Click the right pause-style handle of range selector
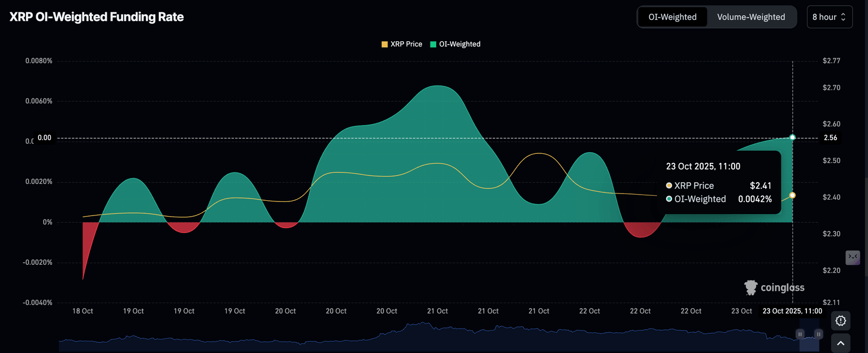This screenshot has width=868, height=353. (818, 334)
